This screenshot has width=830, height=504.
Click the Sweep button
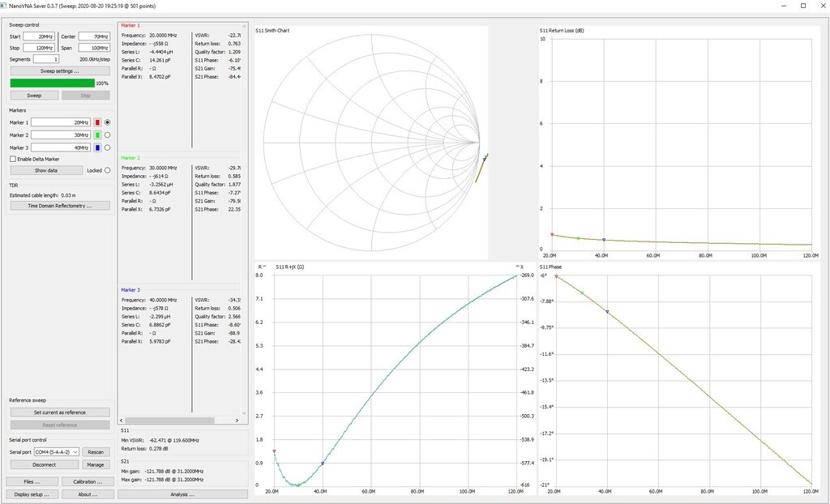[x=34, y=96]
